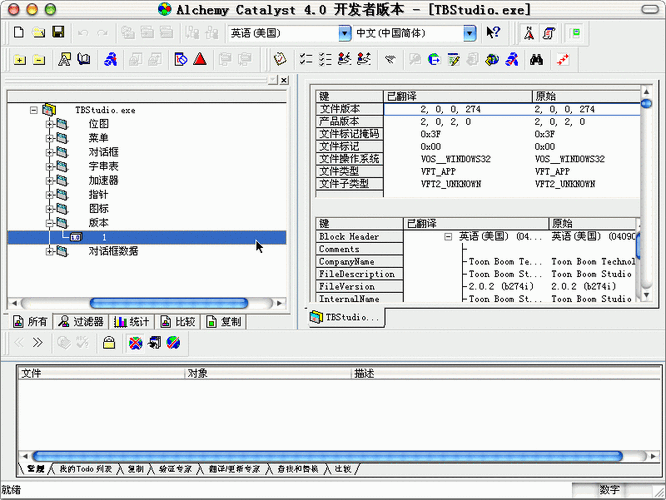
Task: Click the padlock icon
Action: 109,342
